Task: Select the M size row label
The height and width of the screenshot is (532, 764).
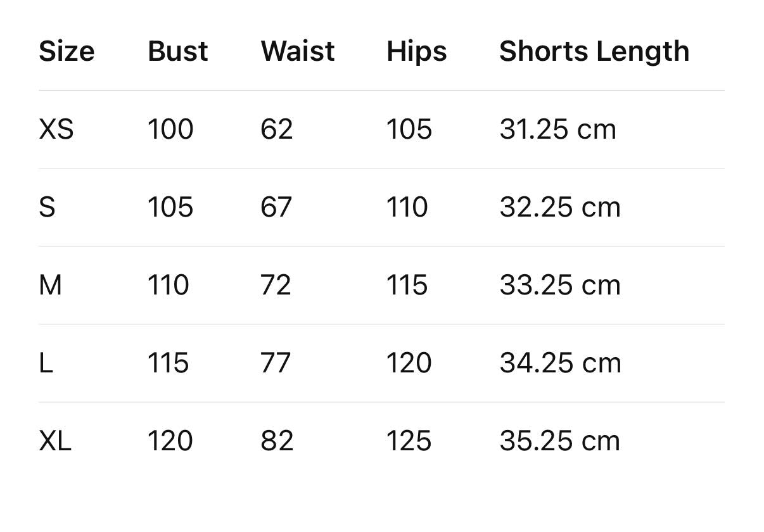Action: (x=51, y=285)
